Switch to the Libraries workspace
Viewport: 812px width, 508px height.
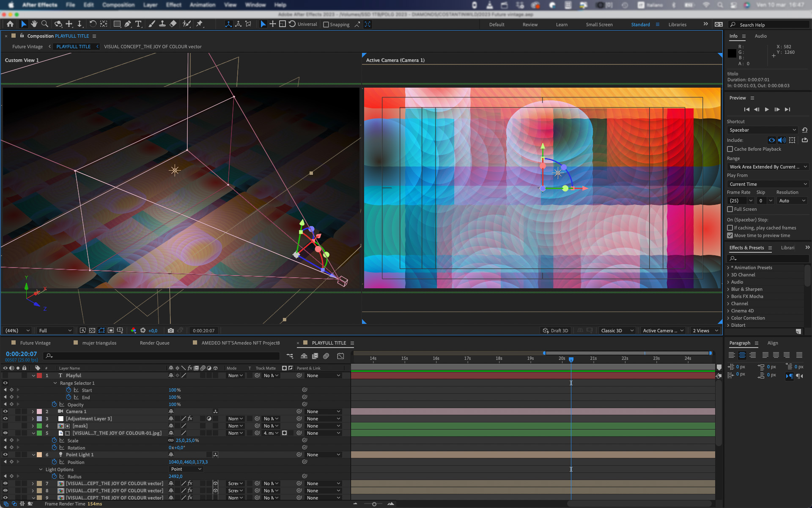tap(677, 25)
